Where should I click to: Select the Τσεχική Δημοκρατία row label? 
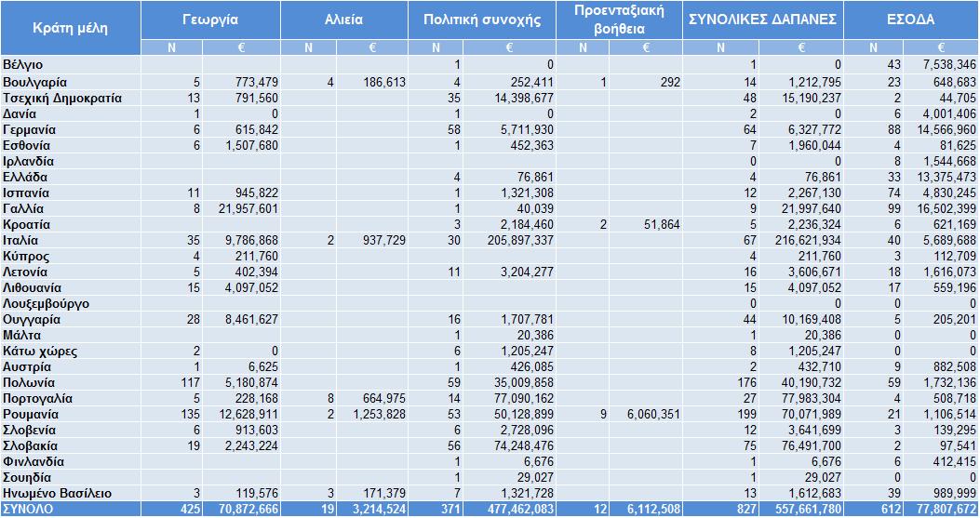[61, 98]
